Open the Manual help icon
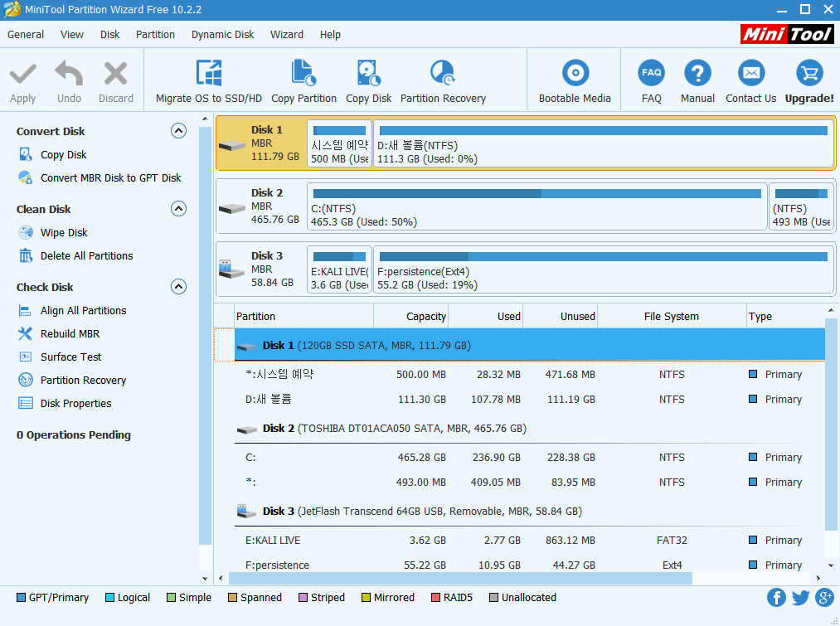 [697, 73]
